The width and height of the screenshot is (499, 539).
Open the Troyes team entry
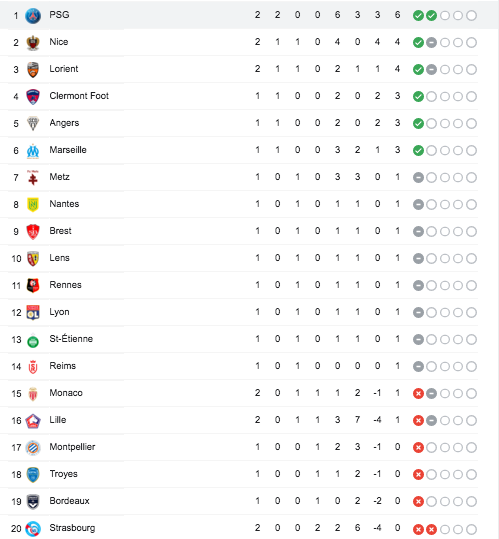[x=64, y=474]
